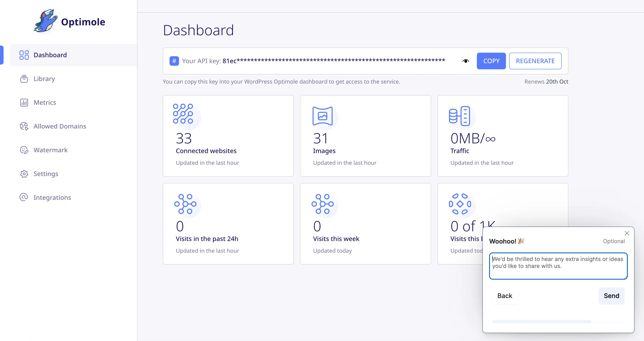The height and width of the screenshot is (341, 644).
Task: Click the 'Optional' label in popup
Action: pos(614,241)
